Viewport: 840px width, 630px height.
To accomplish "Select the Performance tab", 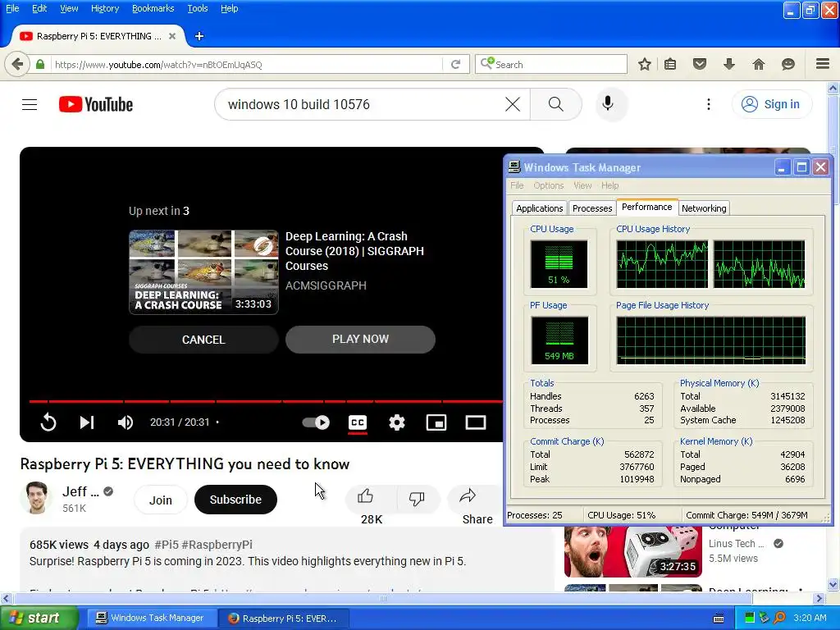I will (x=646, y=208).
